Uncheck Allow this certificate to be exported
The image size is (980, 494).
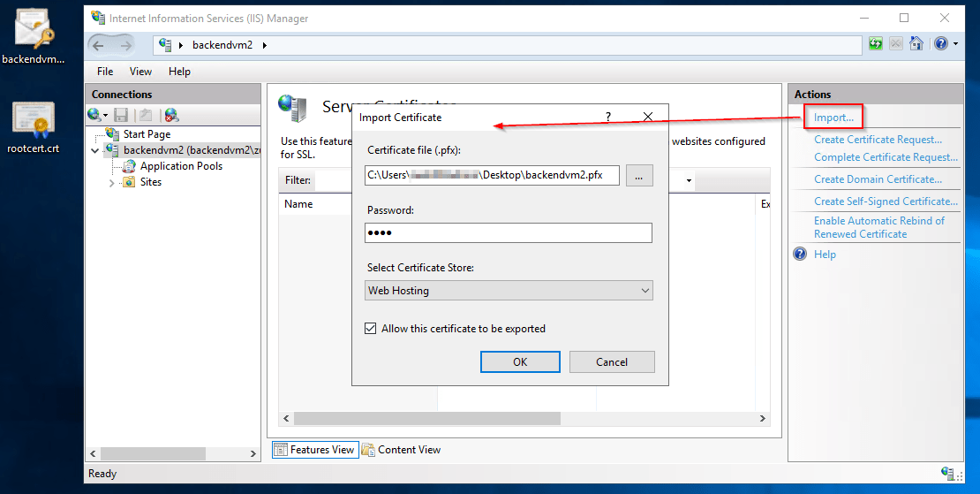[x=371, y=329]
